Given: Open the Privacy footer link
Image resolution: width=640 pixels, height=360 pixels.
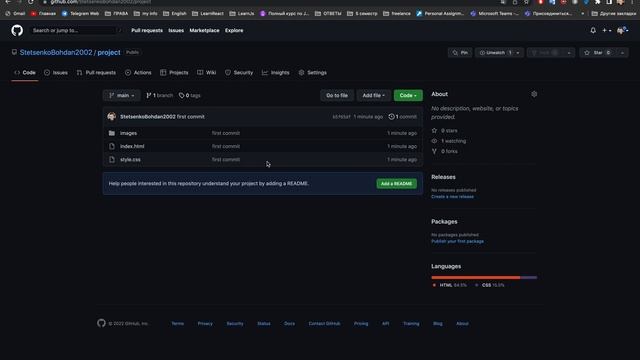Looking at the screenshot, I should click(205, 324).
